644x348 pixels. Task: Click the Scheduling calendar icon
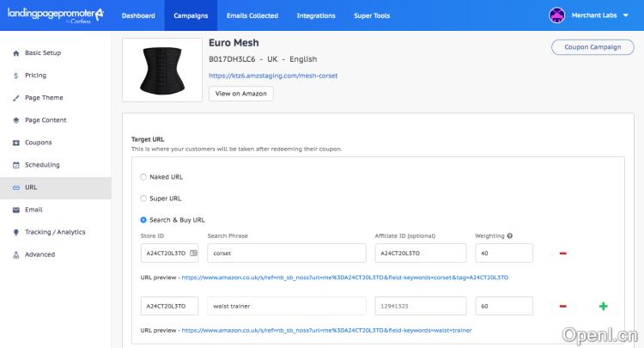point(15,165)
